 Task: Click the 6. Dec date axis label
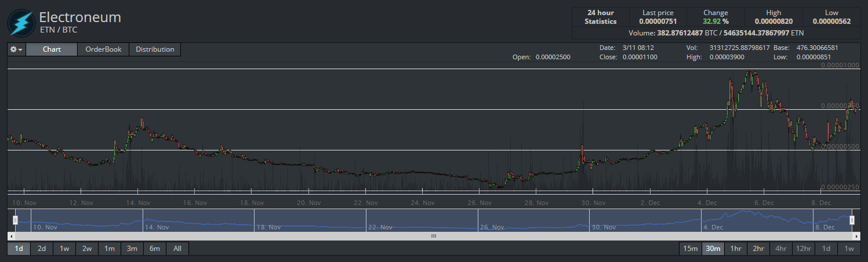click(x=764, y=203)
